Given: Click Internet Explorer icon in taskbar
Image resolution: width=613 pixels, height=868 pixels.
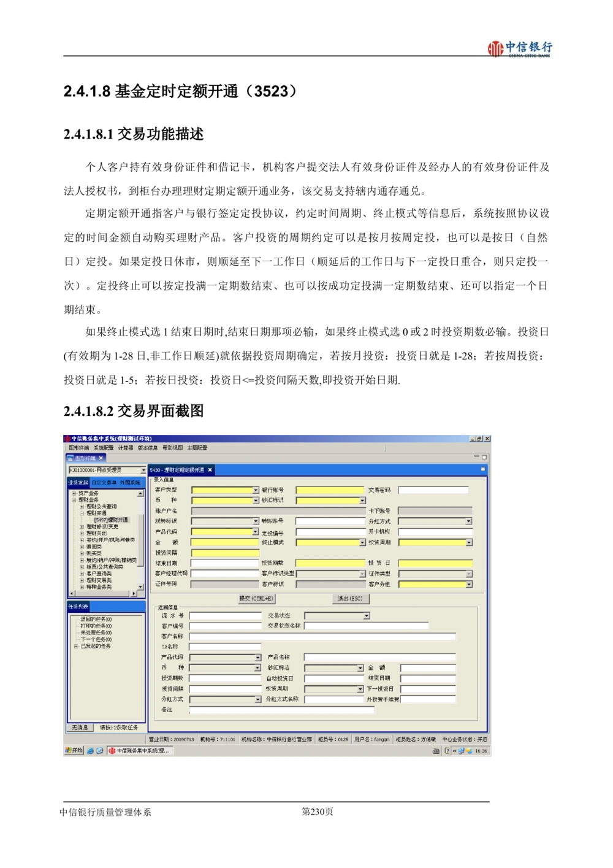Looking at the screenshot, I should click(x=90, y=750).
